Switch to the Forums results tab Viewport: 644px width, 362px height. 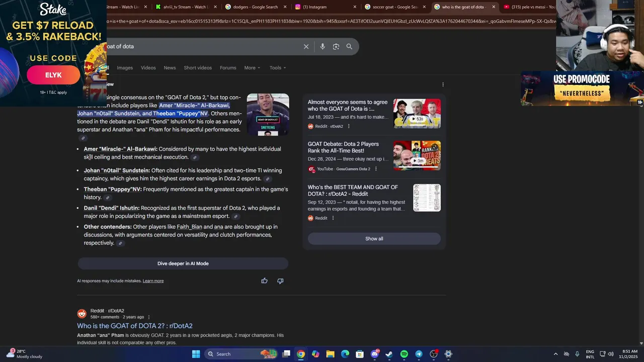click(228, 68)
